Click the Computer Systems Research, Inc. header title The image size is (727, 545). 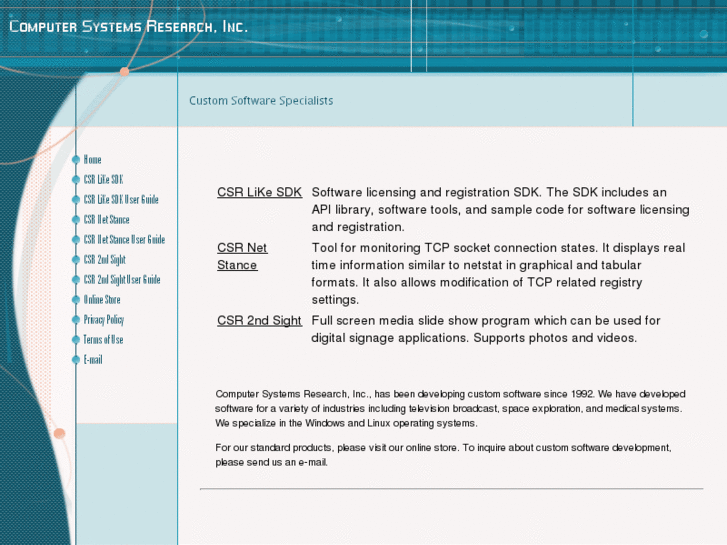(128, 26)
